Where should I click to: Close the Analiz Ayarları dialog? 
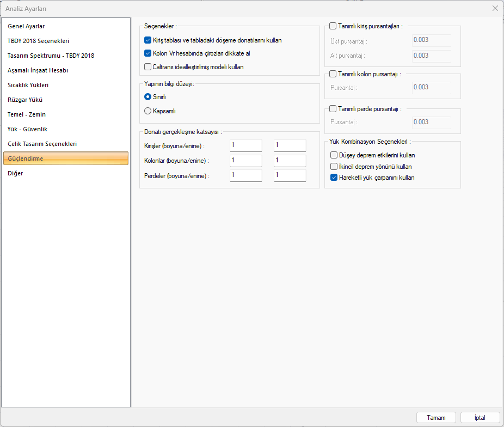(495, 8)
